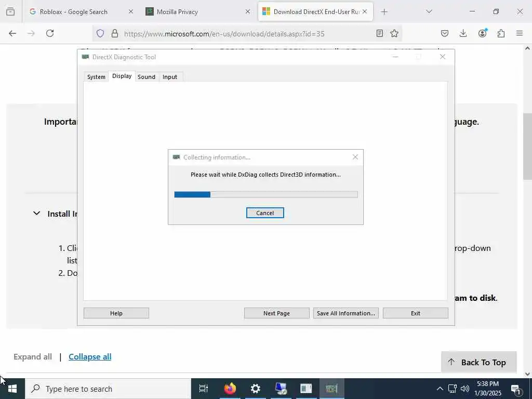View site security lock information
The height and width of the screenshot is (399, 532).
(115, 33)
